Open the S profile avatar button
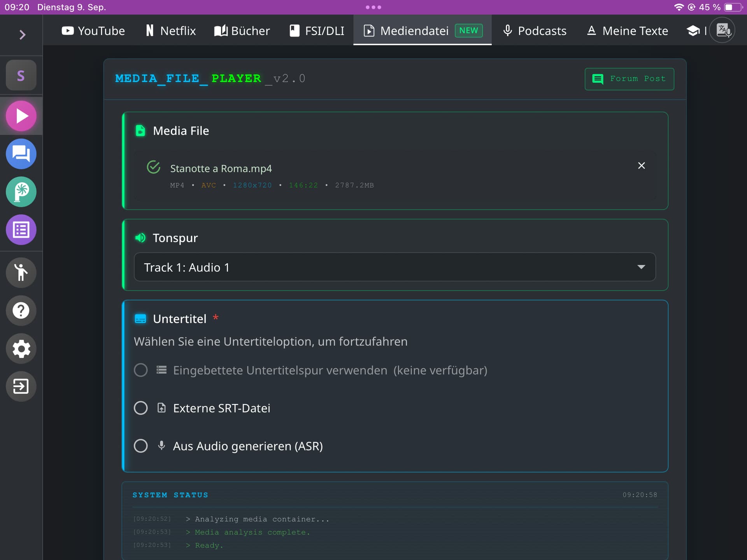747x560 pixels. point(21,75)
